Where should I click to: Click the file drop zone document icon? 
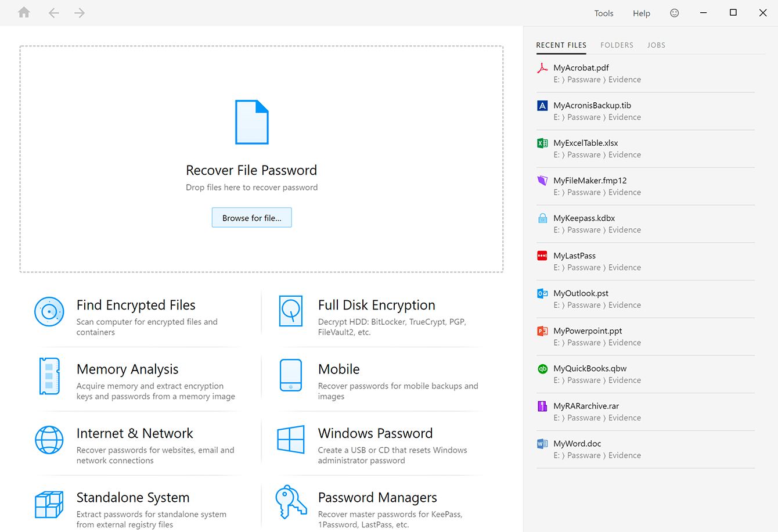pyautogui.click(x=252, y=122)
